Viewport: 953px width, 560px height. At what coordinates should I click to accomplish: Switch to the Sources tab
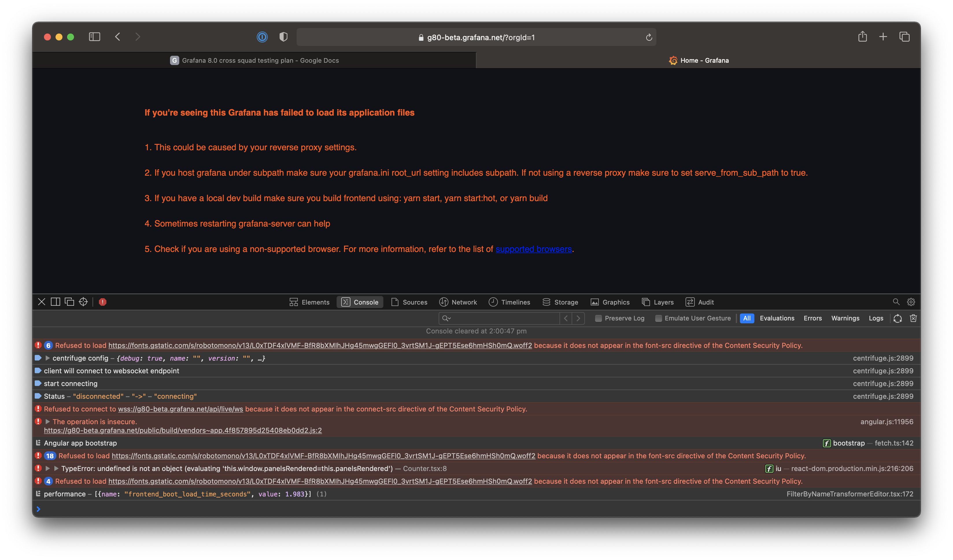pos(409,302)
